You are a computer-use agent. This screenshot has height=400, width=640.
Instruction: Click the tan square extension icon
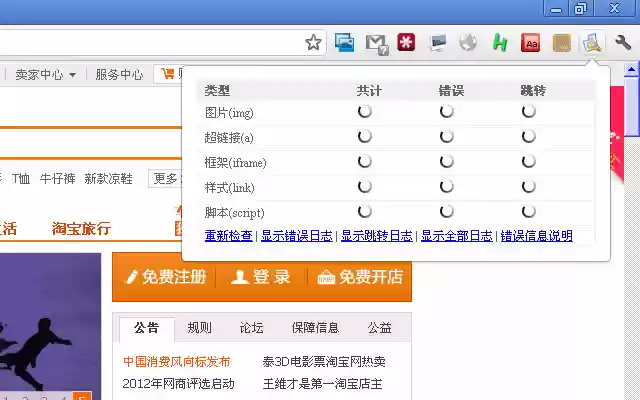point(562,43)
